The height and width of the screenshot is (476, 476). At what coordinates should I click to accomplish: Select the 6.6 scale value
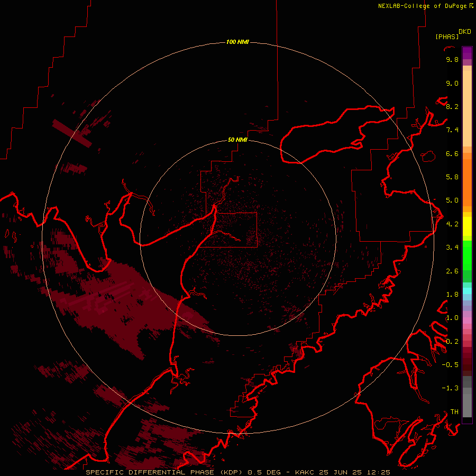(452, 153)
